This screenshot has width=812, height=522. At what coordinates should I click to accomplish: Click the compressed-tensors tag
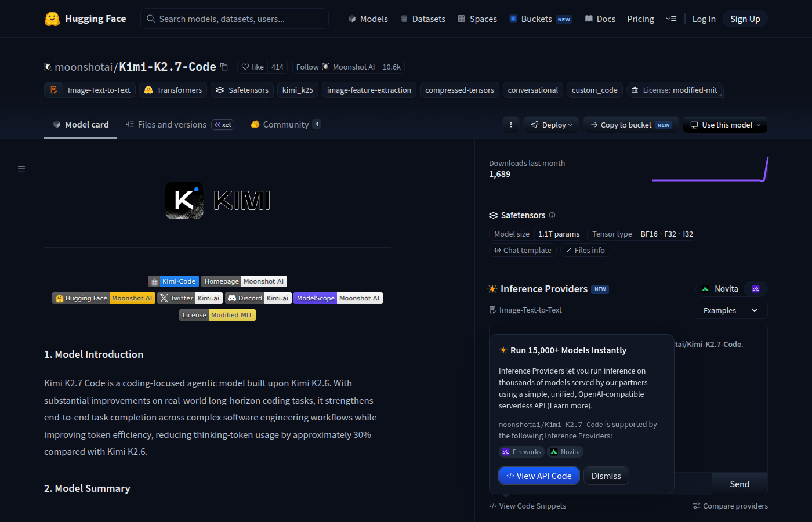click(x=459, y=90)
